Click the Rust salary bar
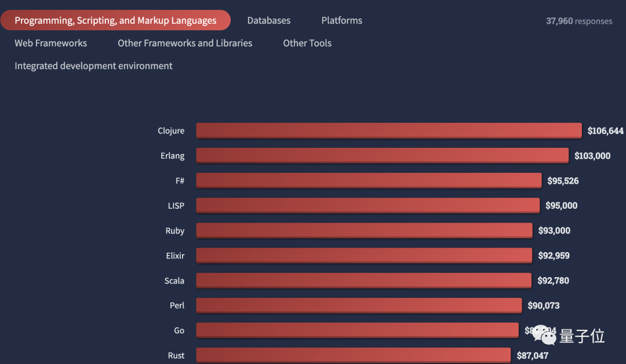Image resolution: width=626 pixels, height=364 pixels. tap(353, 355)
